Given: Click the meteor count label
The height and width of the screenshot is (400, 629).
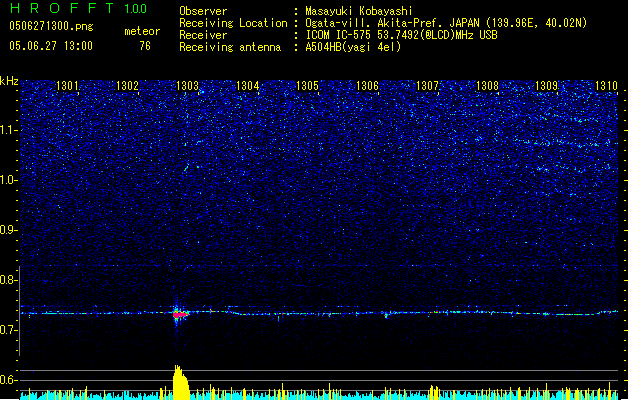Looking at the screenshot, I should click(x=142, y=31).
